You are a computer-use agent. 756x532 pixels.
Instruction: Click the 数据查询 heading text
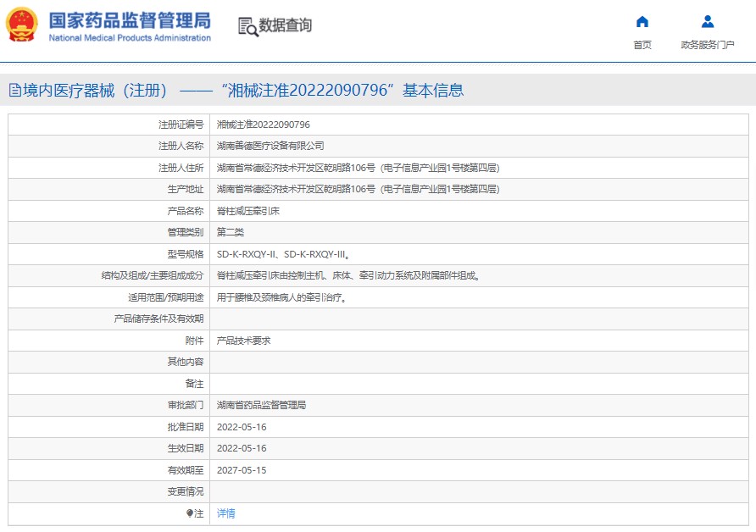285,25
